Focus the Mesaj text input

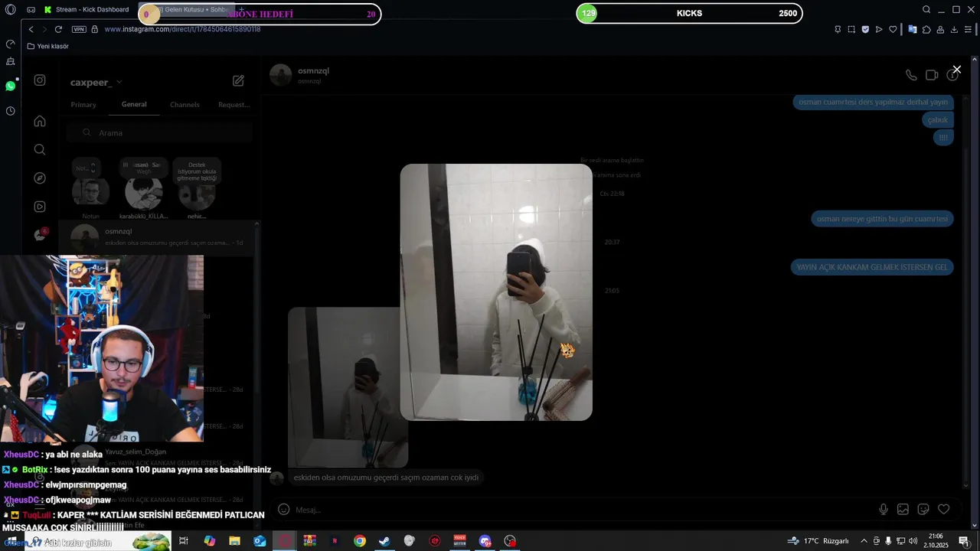[x=582, y=510]
